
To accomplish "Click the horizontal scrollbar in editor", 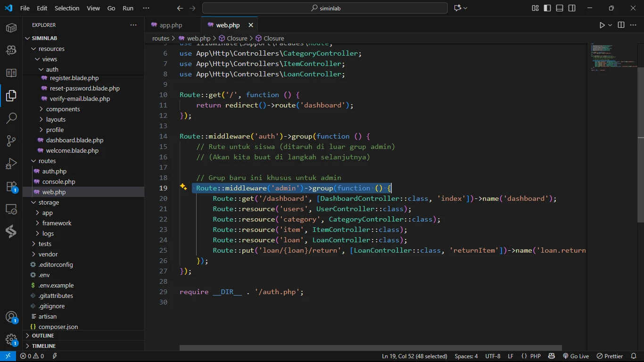I will point(371,348).
